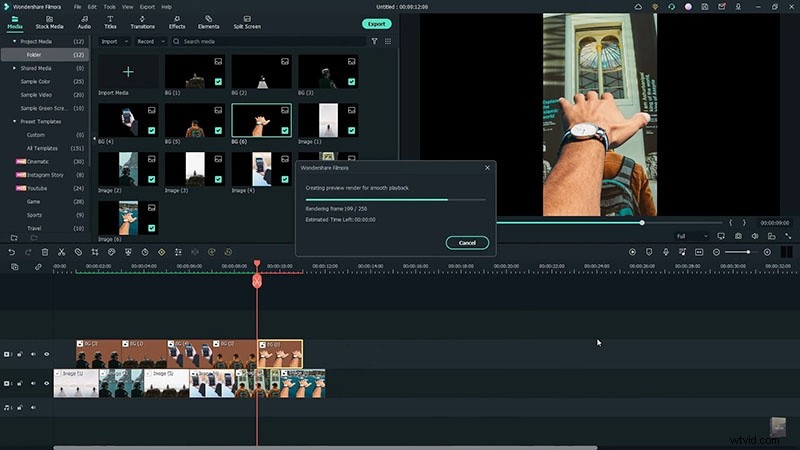
Task: Click the Undo arrow icon
Action: click(11, 252)
